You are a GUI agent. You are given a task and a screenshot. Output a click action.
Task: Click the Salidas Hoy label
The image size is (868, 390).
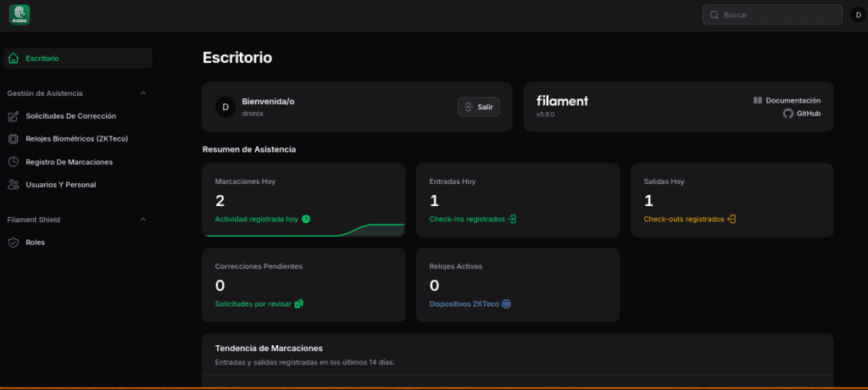coord(665,181)
